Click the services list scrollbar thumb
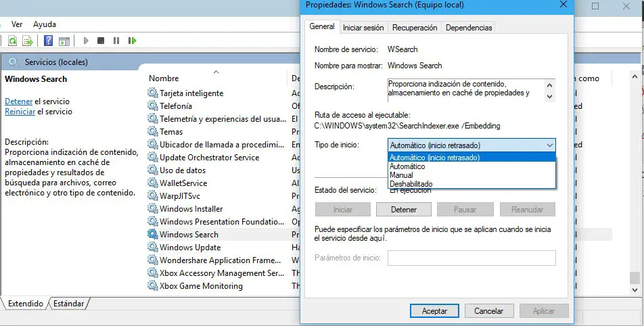644x326 pixels. coord(635,277)
